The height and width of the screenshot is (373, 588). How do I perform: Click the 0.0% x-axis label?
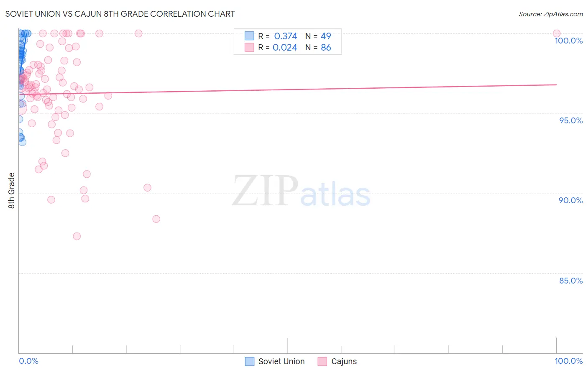point(29,361)
